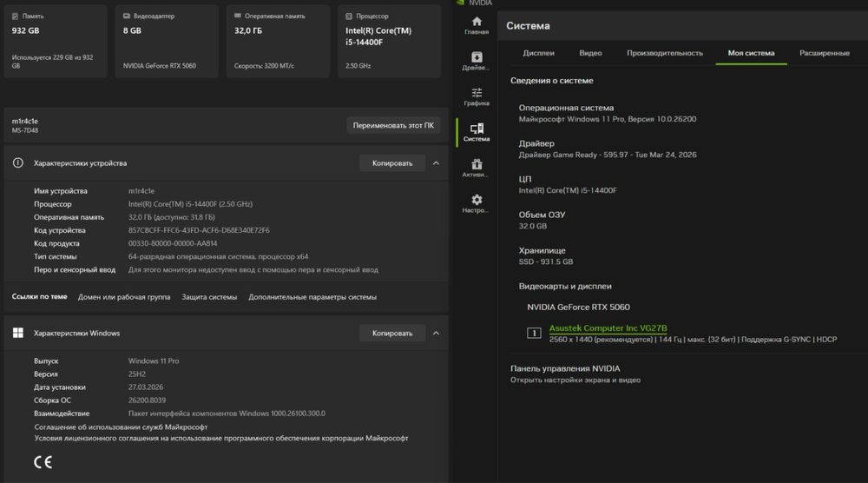Image resolution: width=868 pixels, height=483 pixels.
Task: Switch to the Видео tab
Action: [590, 53]
